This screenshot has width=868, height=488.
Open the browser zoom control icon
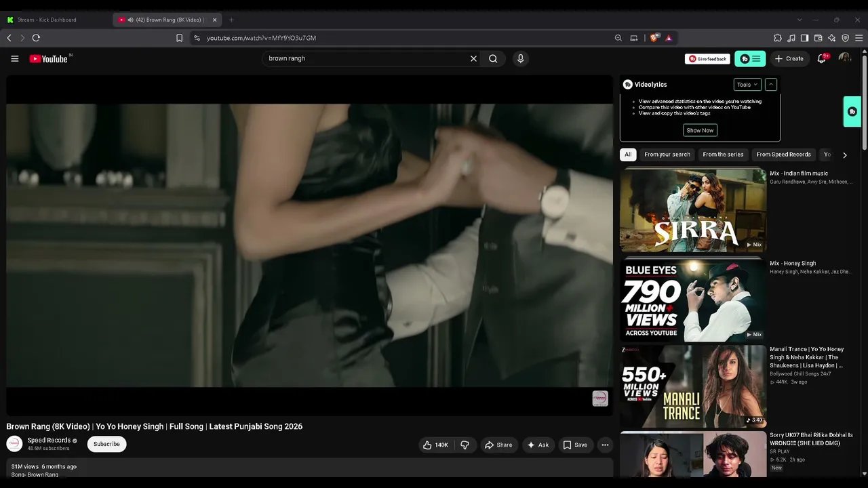tap(618, 38)
